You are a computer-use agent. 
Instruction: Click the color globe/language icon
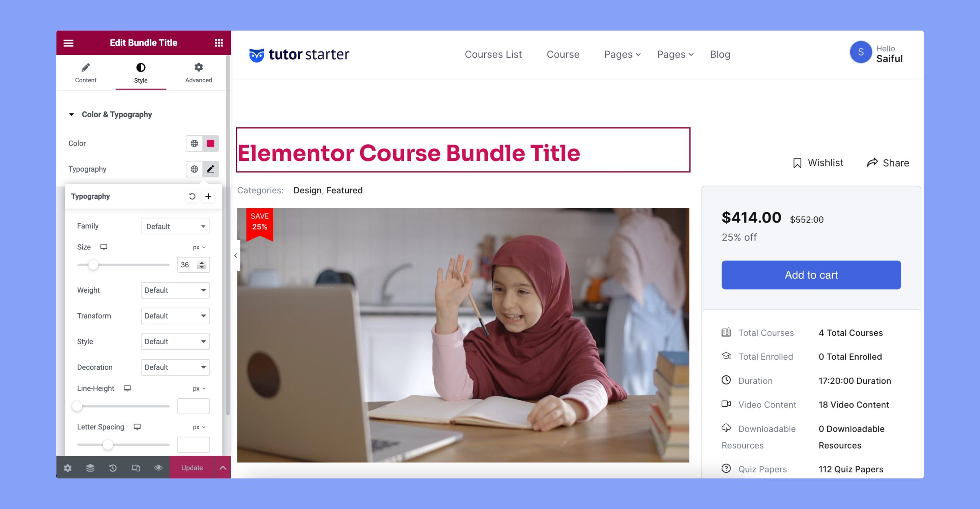pyautogui.click(x=194, y=143)
